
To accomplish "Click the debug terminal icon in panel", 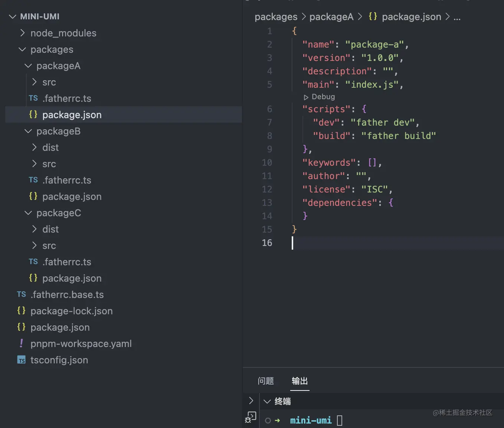I will (251, 418).
